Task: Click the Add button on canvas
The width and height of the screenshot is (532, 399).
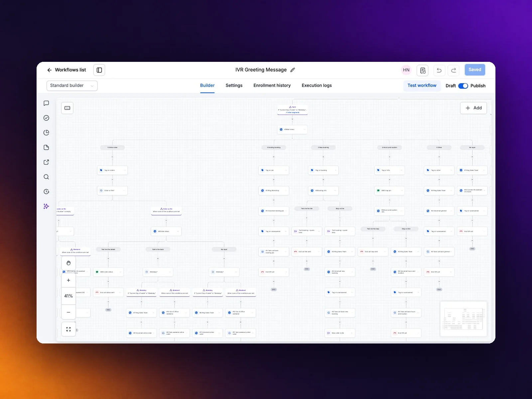Action: (x=473, y=108)
